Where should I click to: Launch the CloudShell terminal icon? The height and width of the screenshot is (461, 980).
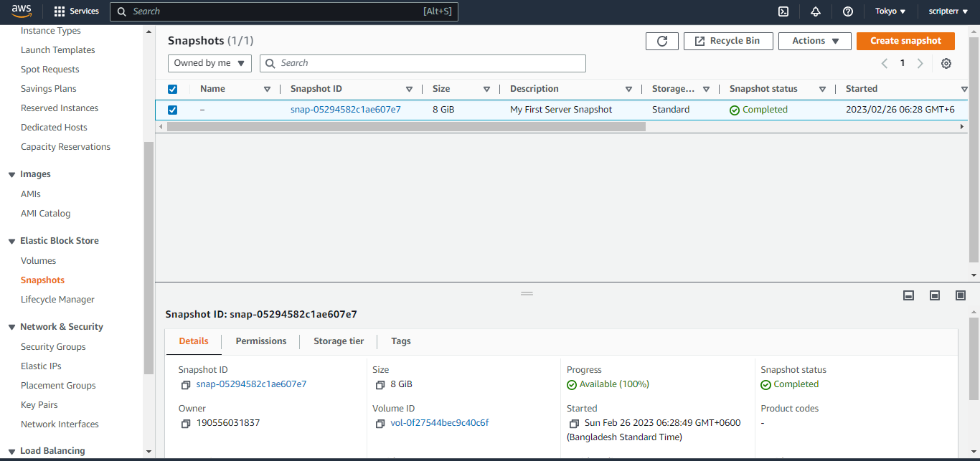click(x=784, y=11)
